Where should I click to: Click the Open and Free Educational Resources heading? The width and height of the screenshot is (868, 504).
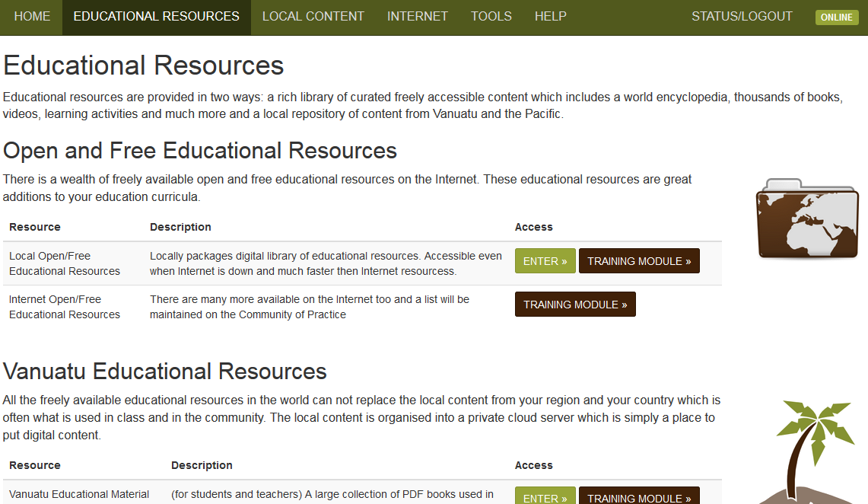199,151
